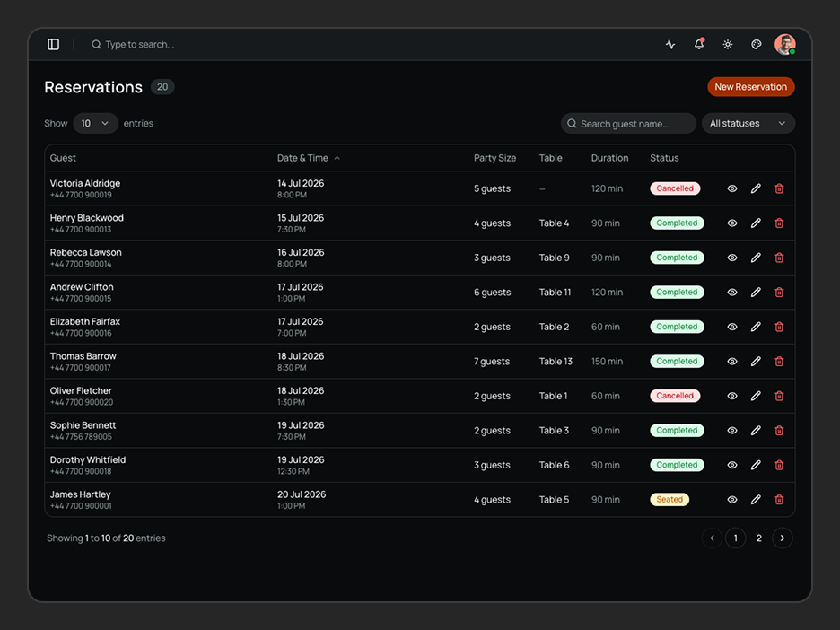Edit Elizabeth Fairfax reservation
840x630 pixels.
[x=756, y=327]
